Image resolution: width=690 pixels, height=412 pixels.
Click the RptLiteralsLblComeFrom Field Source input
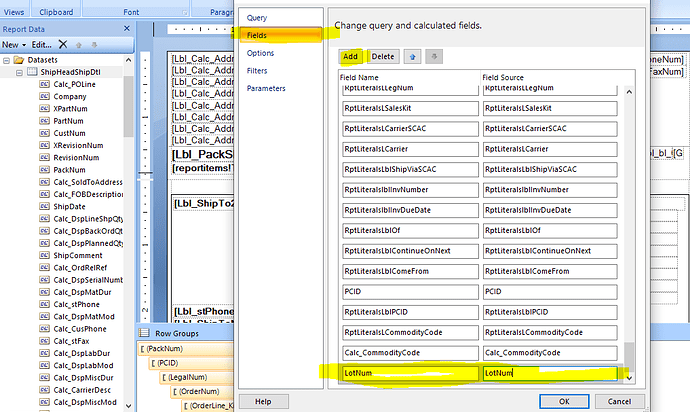tap(550, 271)
